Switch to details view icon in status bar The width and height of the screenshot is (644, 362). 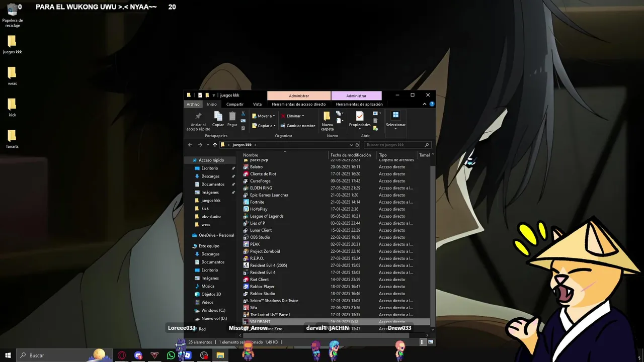click(422, 342)
